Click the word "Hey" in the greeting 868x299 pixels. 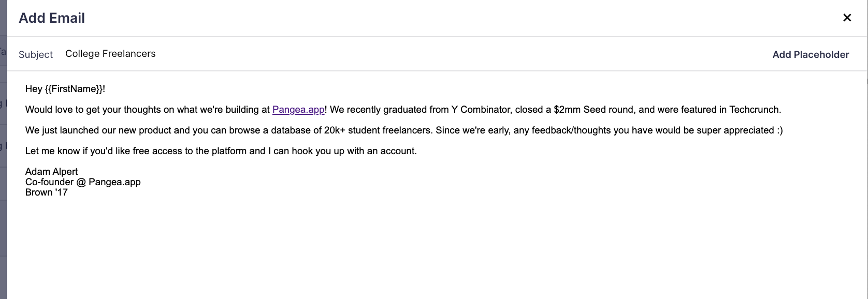[34, 89]
